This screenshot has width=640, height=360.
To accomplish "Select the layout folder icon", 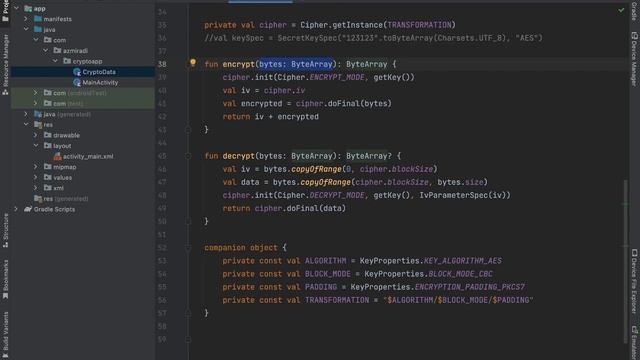I will [x=48, y=146].
